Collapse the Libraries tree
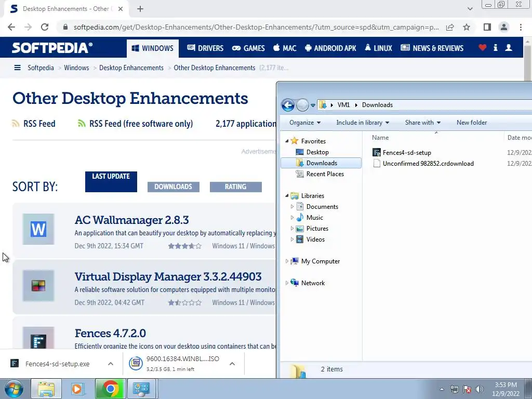The image size is (532, 399). click(287, 195)
